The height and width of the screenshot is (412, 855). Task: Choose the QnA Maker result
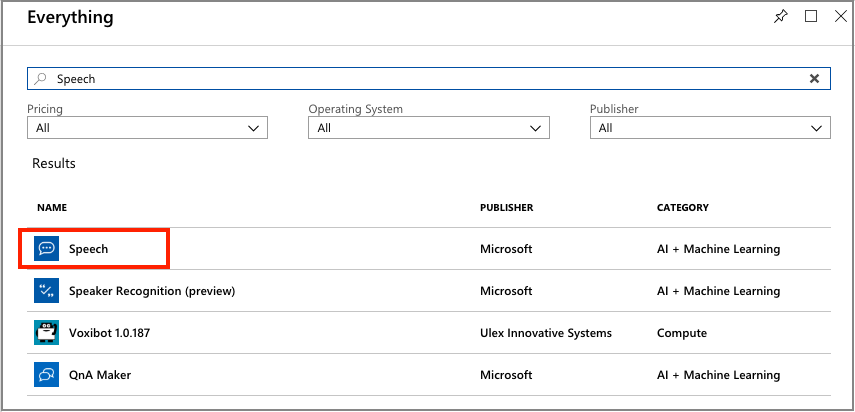100,375
